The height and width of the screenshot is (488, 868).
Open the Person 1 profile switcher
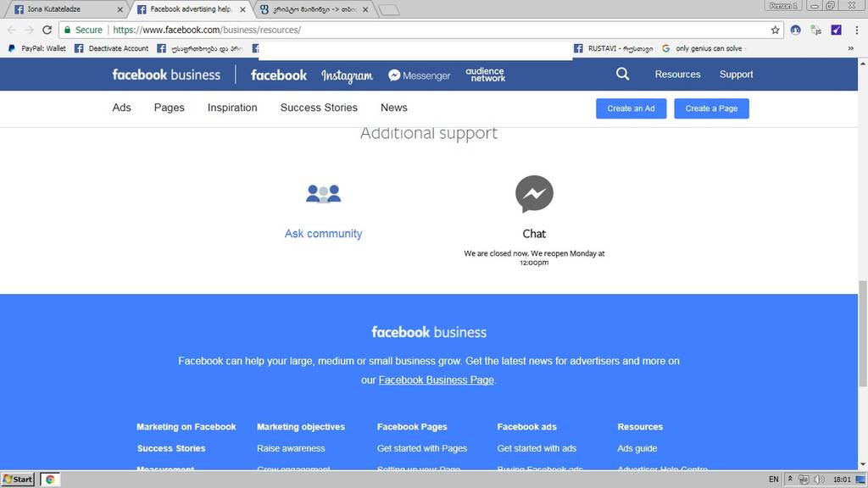coord(782,6)
